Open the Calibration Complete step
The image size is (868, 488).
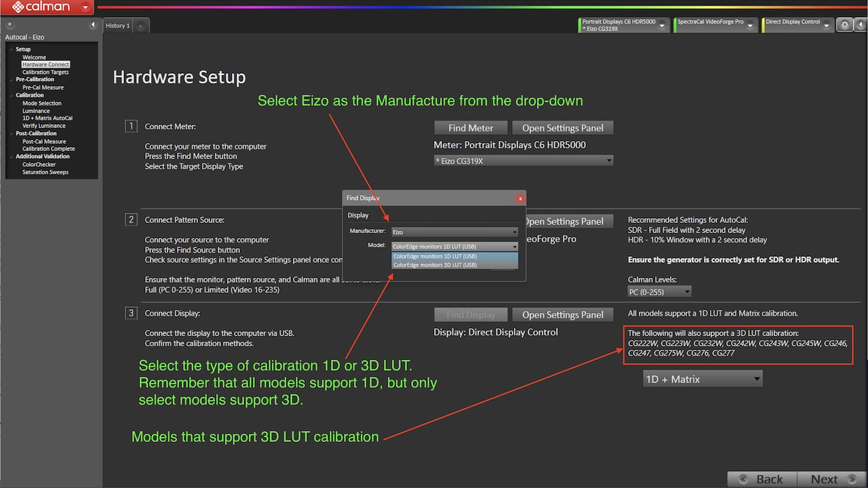coord(49,148)
